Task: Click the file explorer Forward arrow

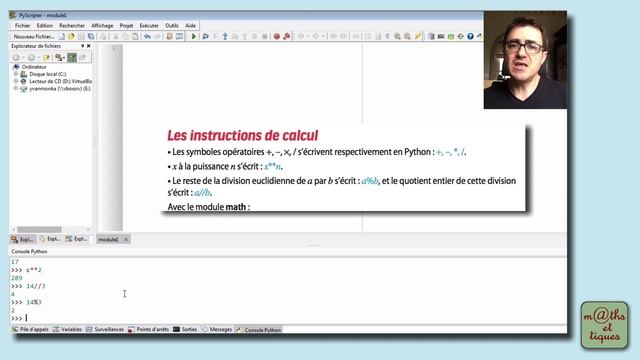Action: click(x=31, y=58)
